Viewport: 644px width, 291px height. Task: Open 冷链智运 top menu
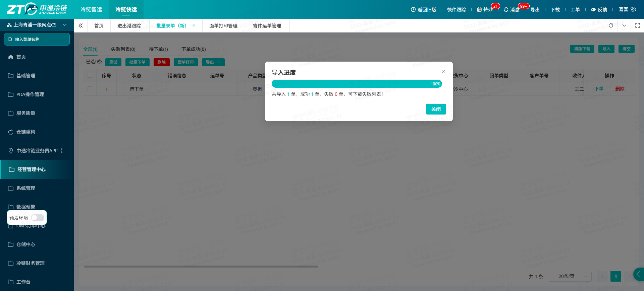tap(91, 9)
